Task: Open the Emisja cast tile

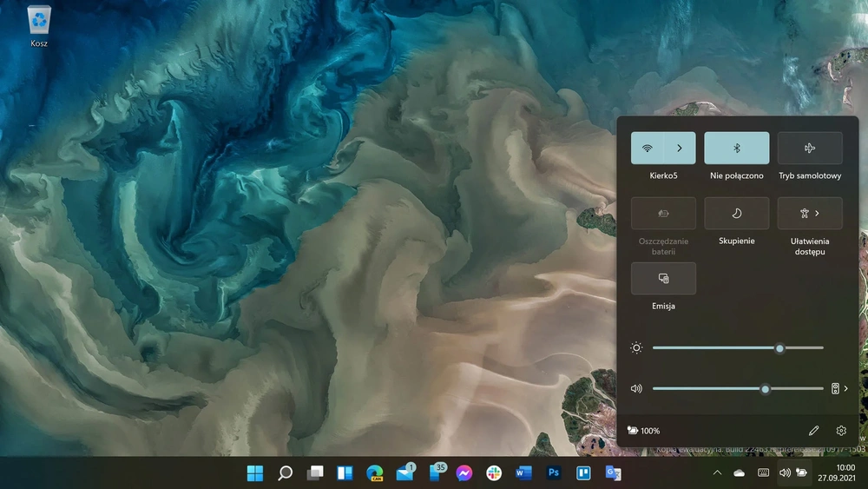Action: (663, 279)
